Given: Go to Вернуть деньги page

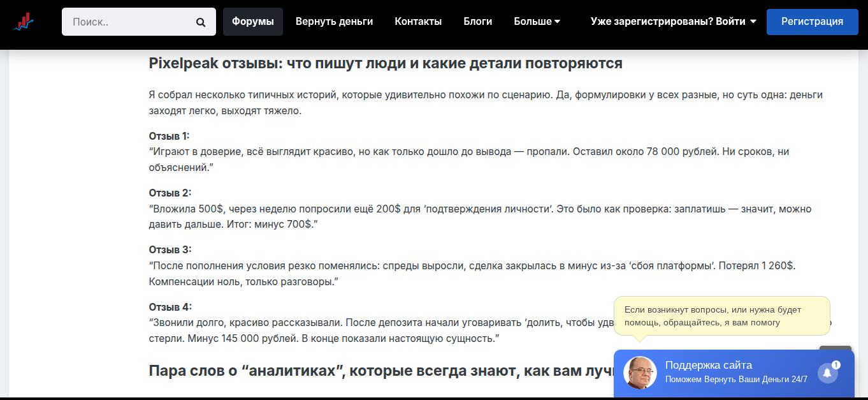Looking at the screenshot, I should pyautogui.click(x=334, y=22).
